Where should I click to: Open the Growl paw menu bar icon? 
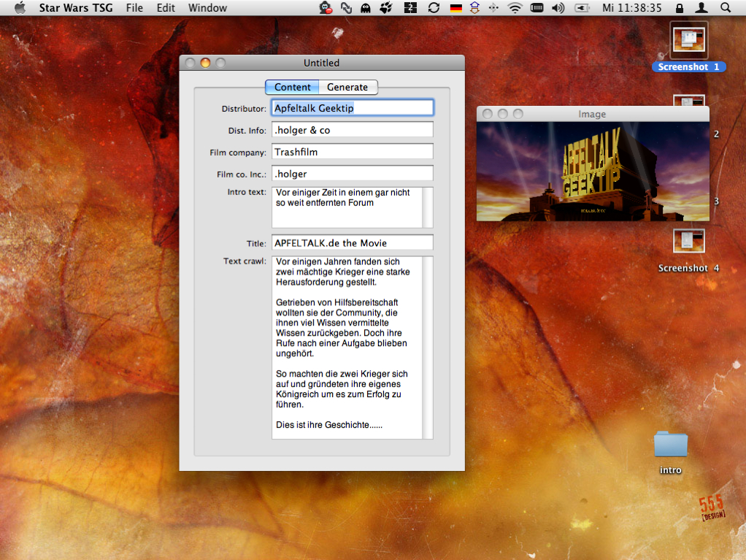point(386,7)
